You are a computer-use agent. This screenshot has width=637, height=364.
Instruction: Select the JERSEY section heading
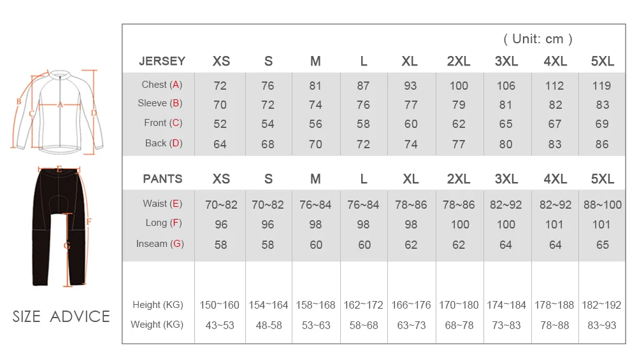[162, 61]
